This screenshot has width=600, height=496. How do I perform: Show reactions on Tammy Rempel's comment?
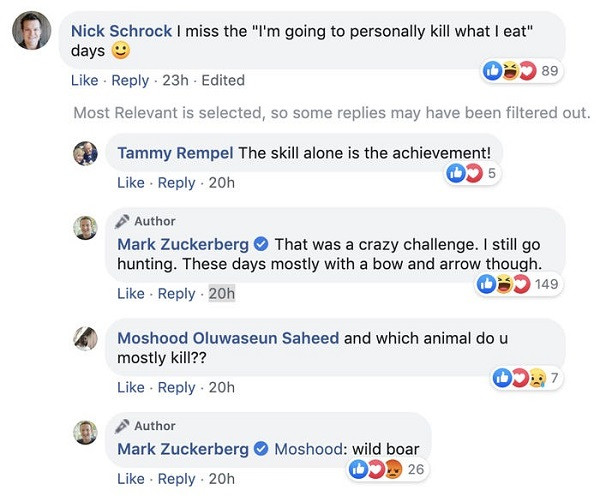coord(471,174)
